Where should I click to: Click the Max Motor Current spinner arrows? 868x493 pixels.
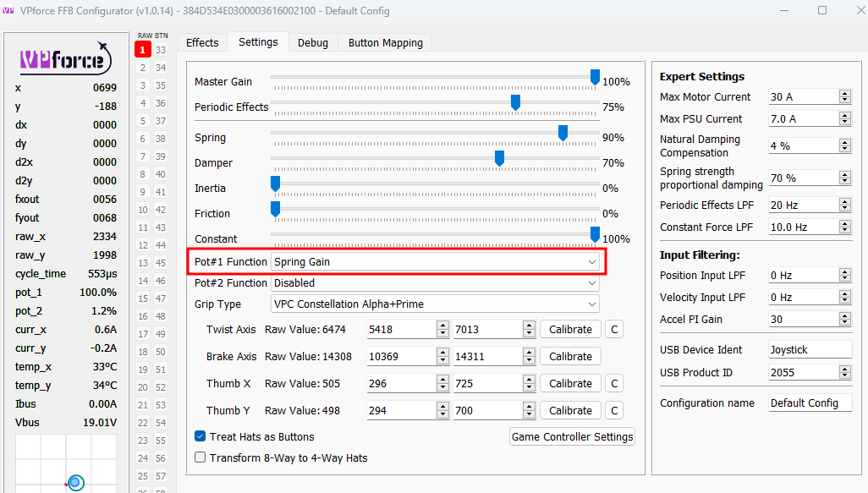pos(845,96)
